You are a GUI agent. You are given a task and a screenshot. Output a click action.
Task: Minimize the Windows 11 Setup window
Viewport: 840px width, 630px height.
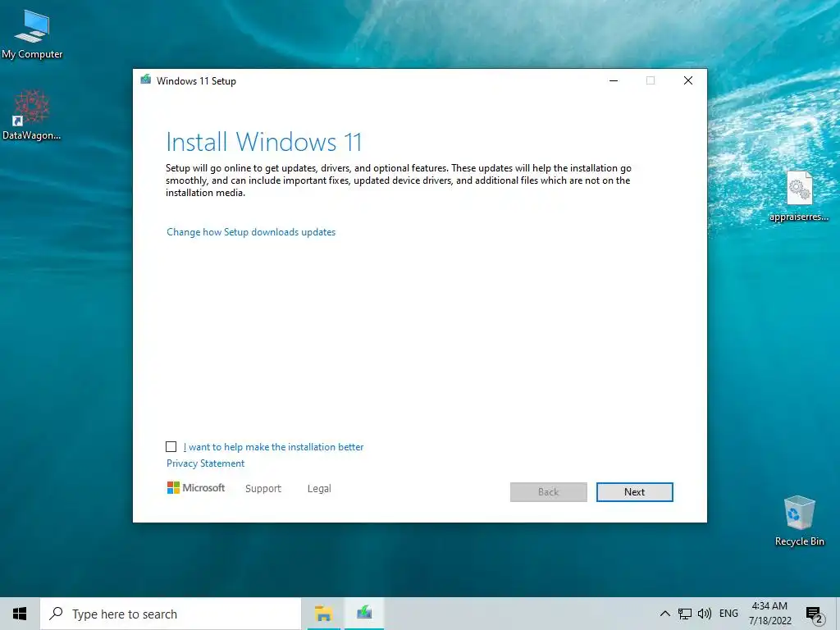coord(614,81)
